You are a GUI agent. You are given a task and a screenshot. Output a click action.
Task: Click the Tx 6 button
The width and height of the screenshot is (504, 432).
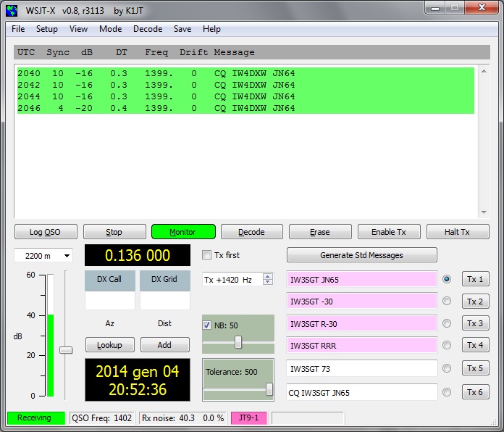pyautogui.click(x=475, y=392)
